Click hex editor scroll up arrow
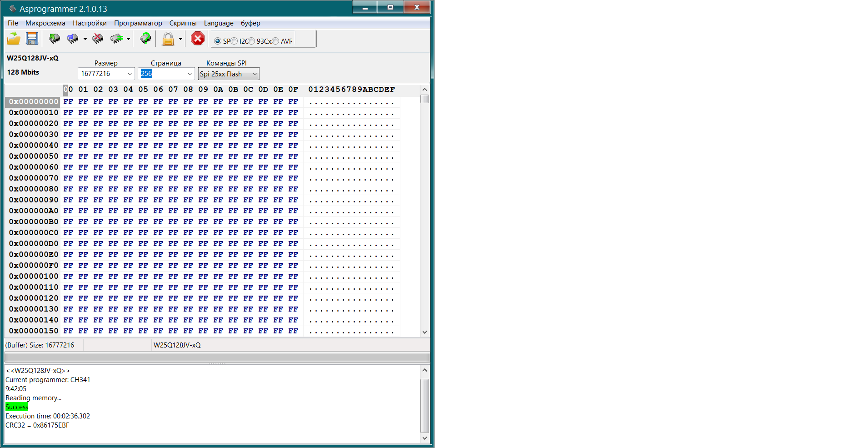 click(x=424, y=90)
